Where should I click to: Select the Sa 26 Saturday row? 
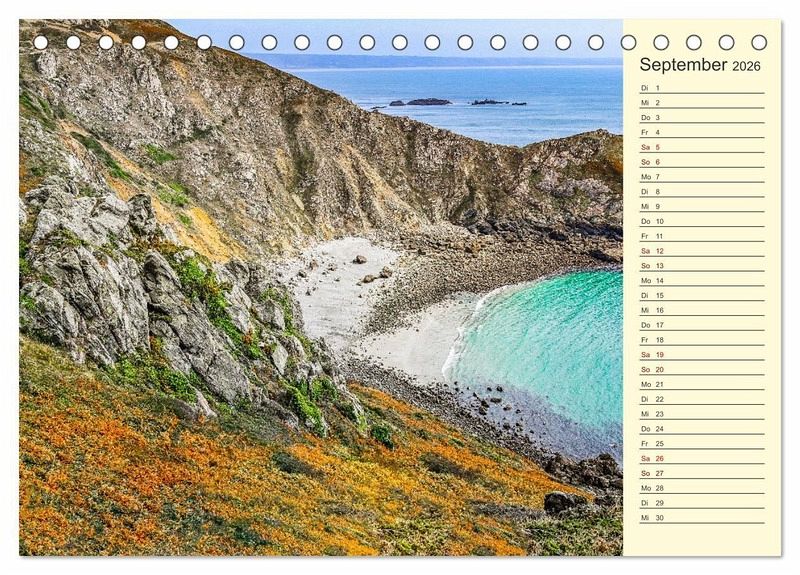(701, 458)
